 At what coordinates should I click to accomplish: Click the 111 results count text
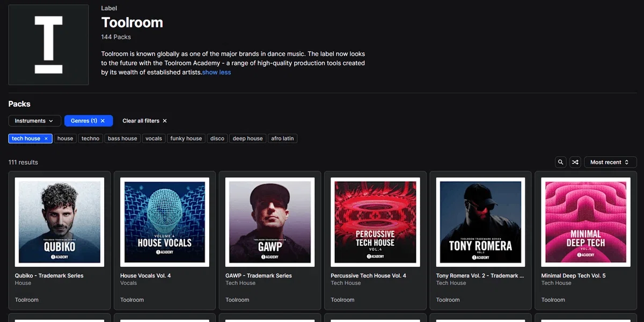pos(23,162)
